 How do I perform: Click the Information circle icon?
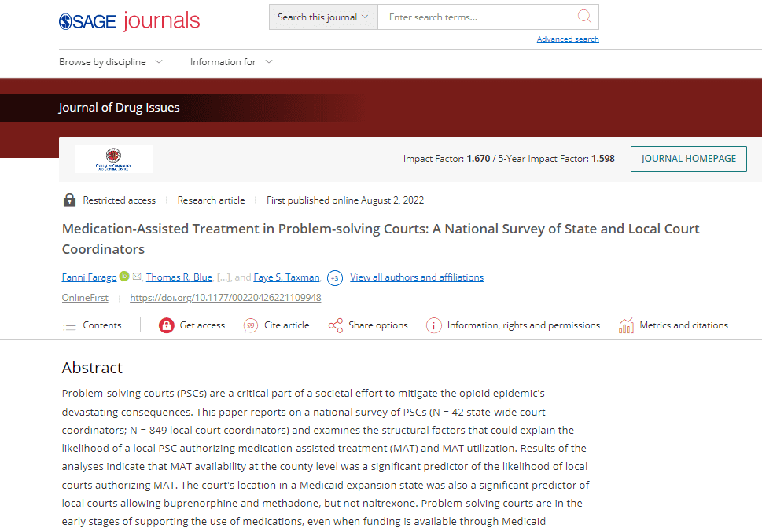pyautogui.click(x=433, y=325)
